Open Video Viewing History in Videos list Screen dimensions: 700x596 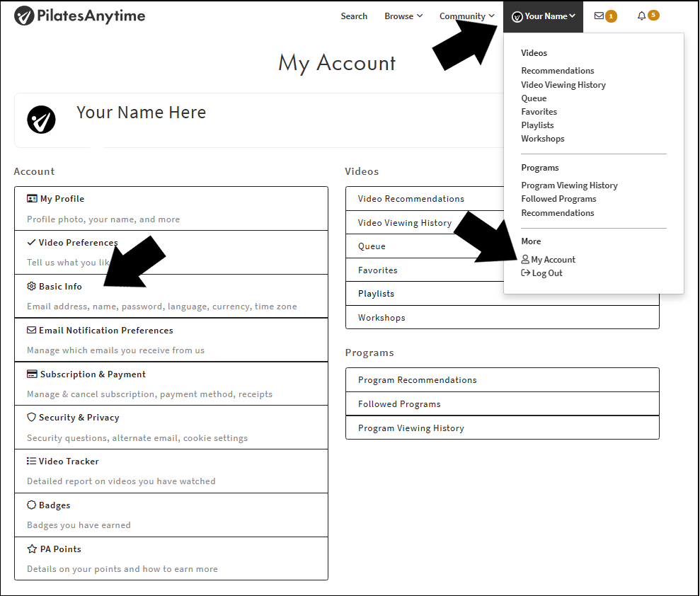(x=425, y=222)
